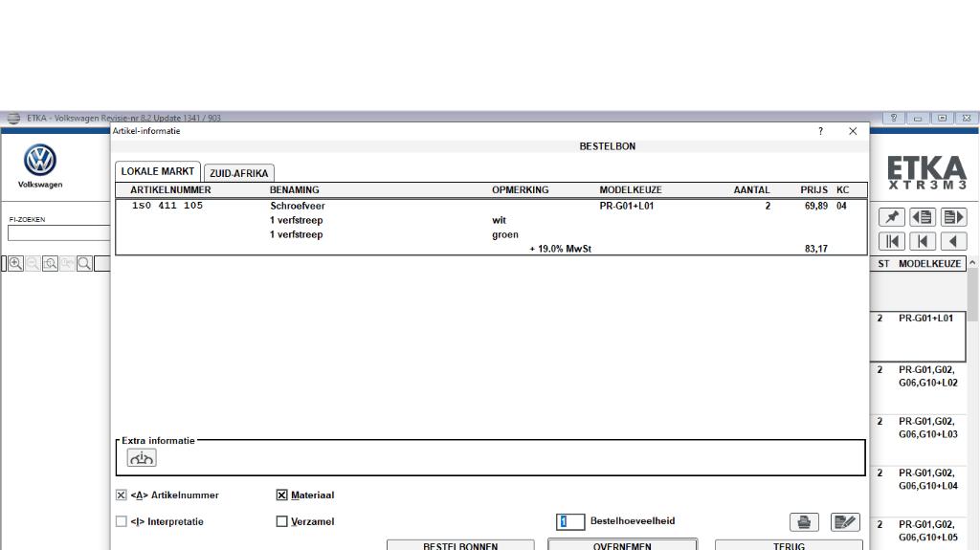
Task: Uncheck the Artikelnummer checkbox
Action: [x=122, y=495]
